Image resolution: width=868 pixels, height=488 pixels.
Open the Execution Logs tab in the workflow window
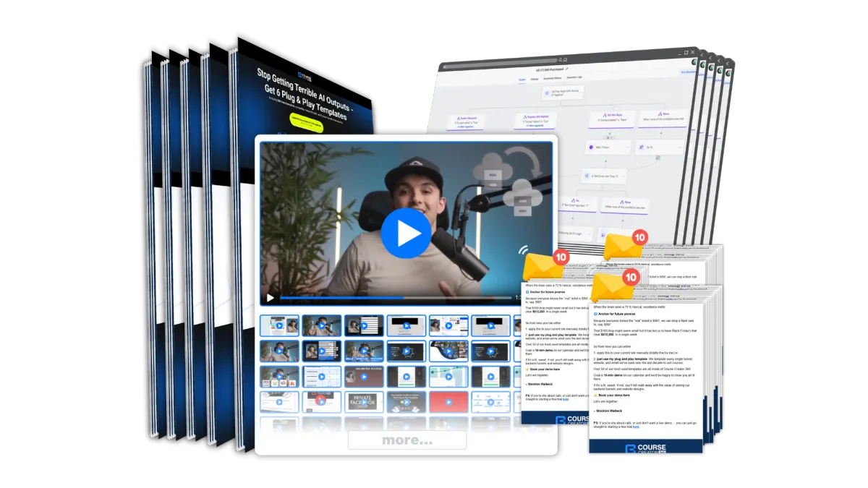[x=574, y=77]
